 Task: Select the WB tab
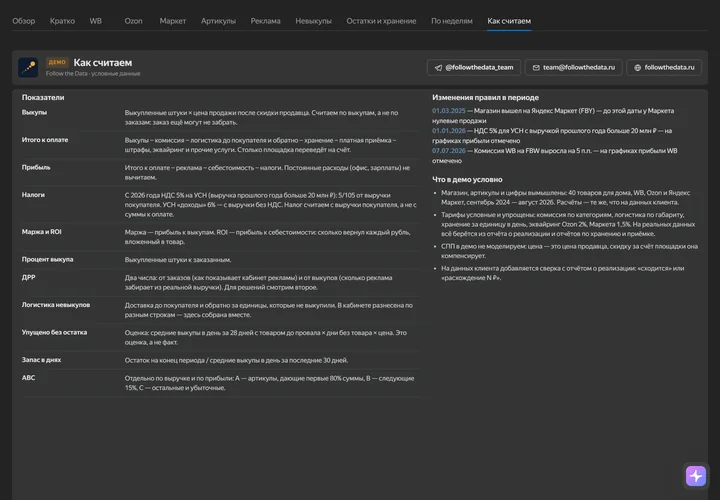(x=96, y=21)
